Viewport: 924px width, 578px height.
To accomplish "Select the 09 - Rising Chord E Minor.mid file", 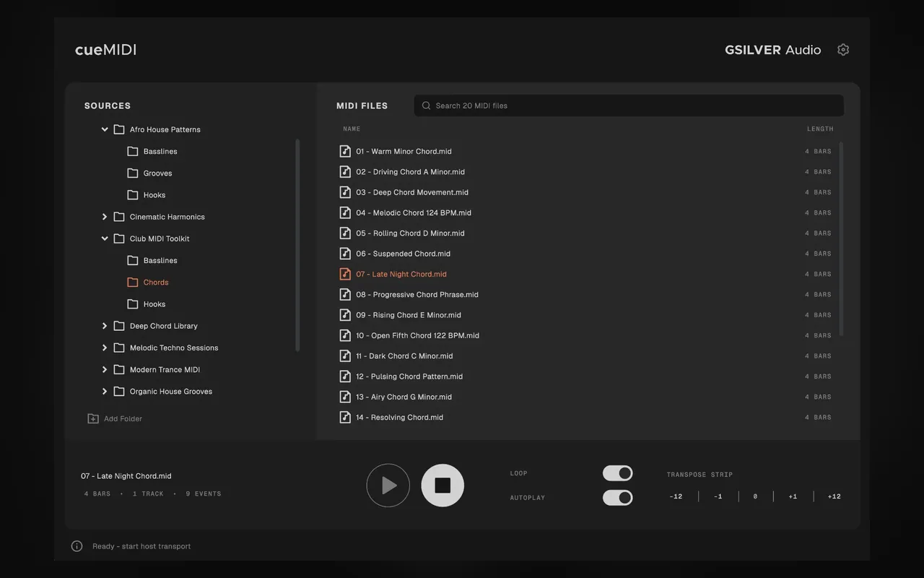I will (586, 315).
